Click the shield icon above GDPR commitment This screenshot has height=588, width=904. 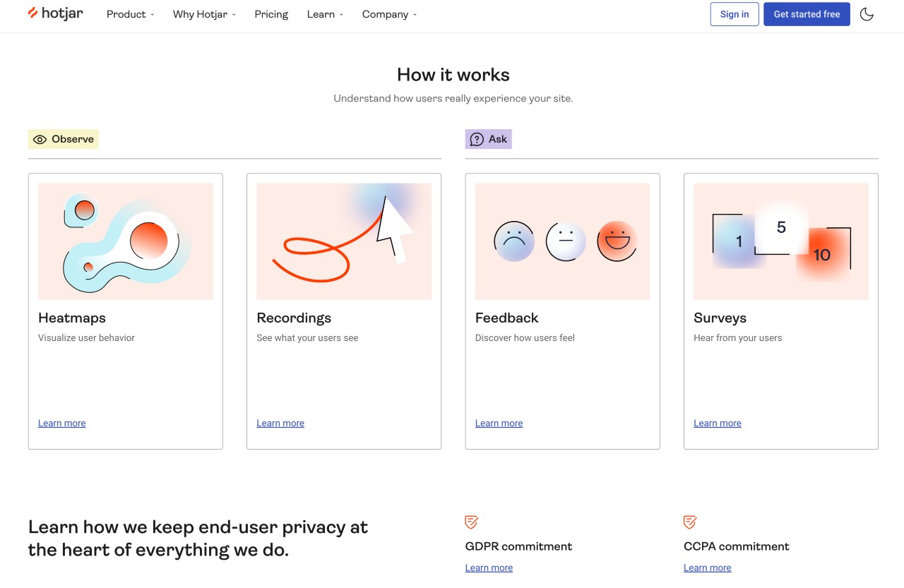coord(471,522)
